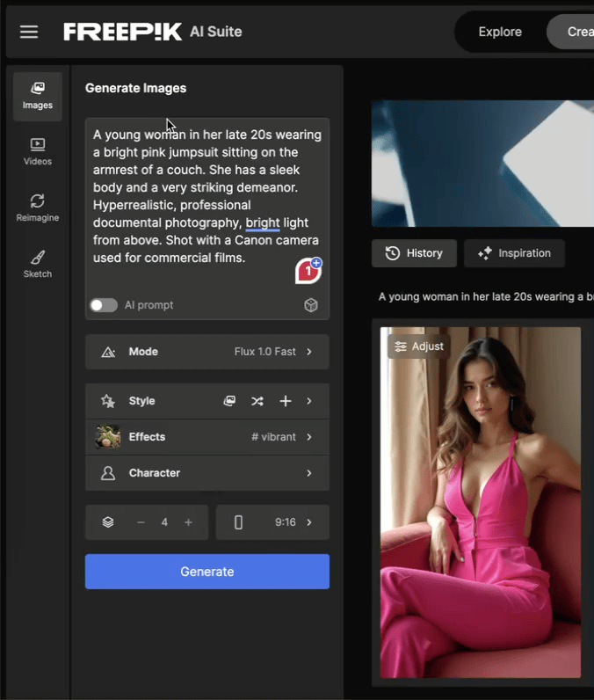The height and width of the screenshot is (700, 594).
Task: Click the Inspiration sparkle icon
Action: coord(485,253)
